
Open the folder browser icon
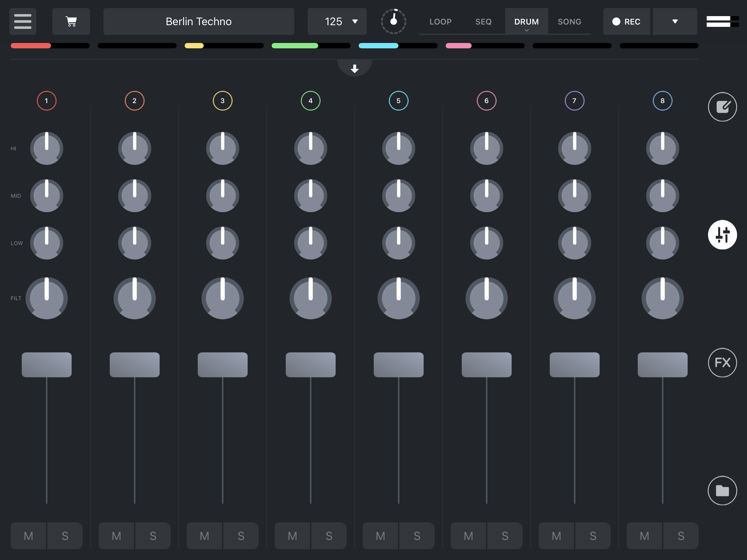tap(722, 490)
